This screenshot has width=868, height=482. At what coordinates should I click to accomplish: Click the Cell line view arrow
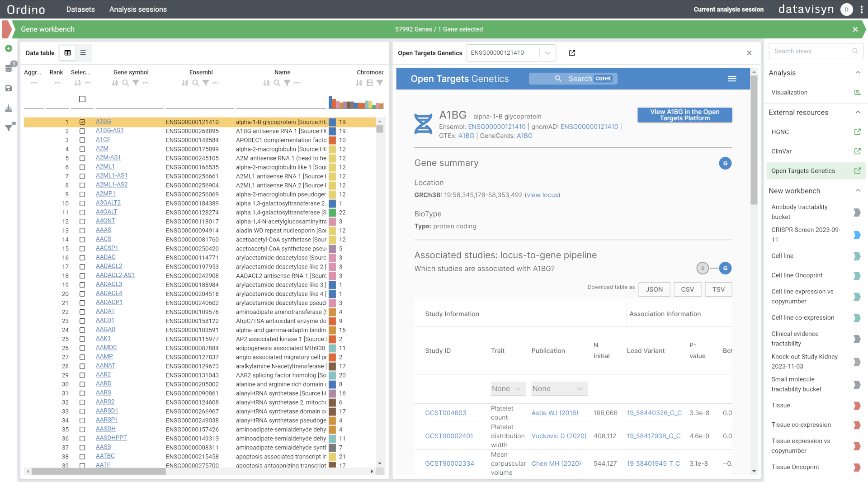click(857, 256)
